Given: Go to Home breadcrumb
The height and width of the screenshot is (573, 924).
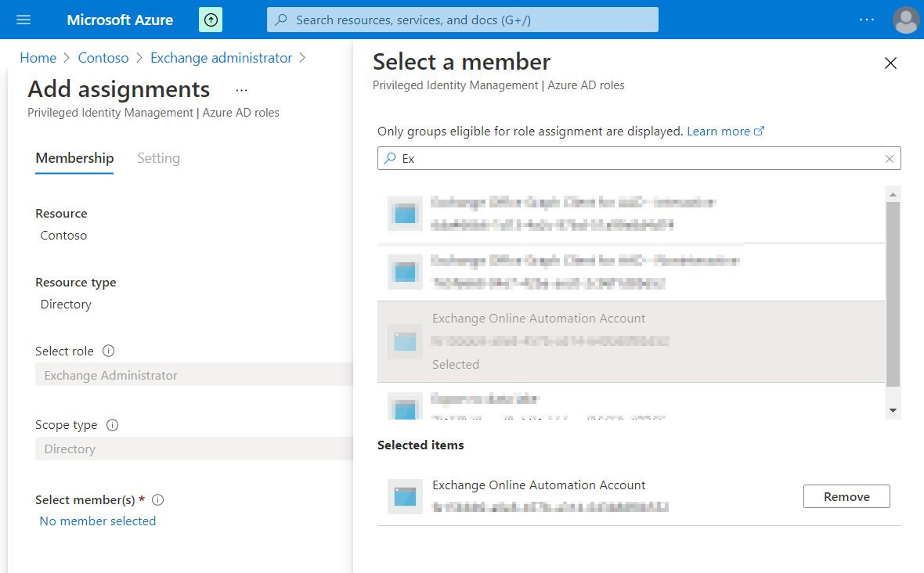Looking at the screenshot, I should (x=38, y=58).
